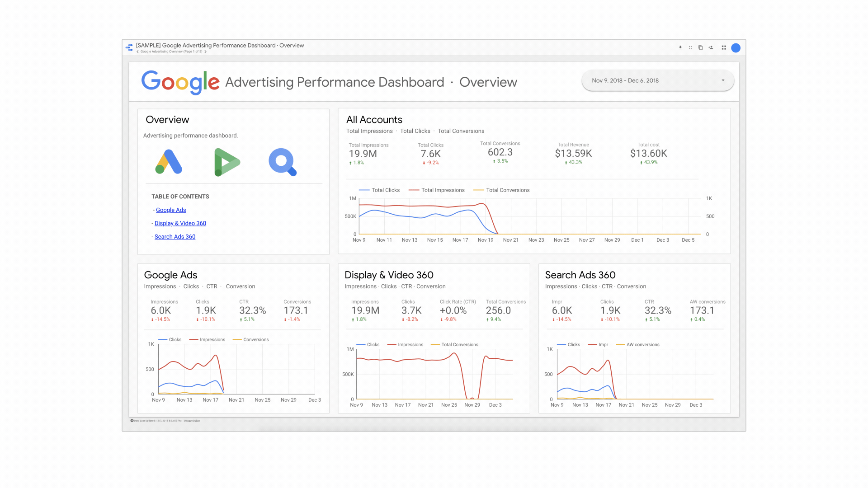868x488 pixels.
Task: Click the Google Ads section heading
Action: [x=170, y=275]
